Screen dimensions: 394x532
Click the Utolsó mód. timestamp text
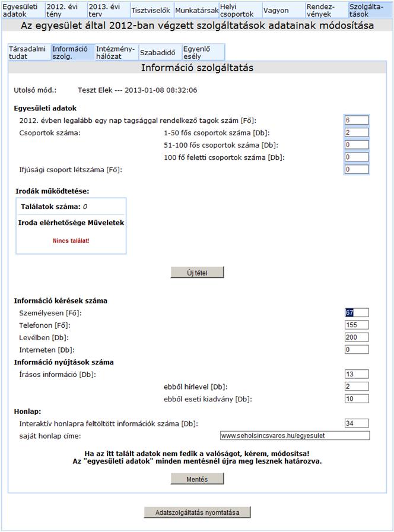click(137, 90)
